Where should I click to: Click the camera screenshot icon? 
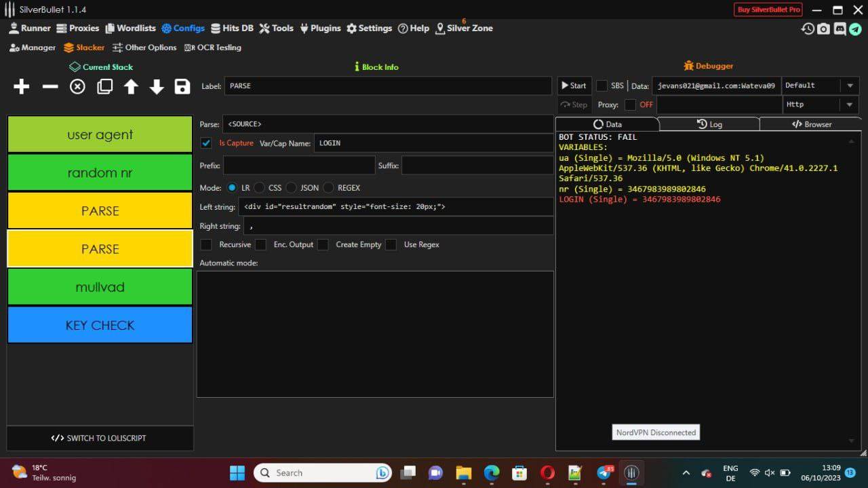pos(823,29)
